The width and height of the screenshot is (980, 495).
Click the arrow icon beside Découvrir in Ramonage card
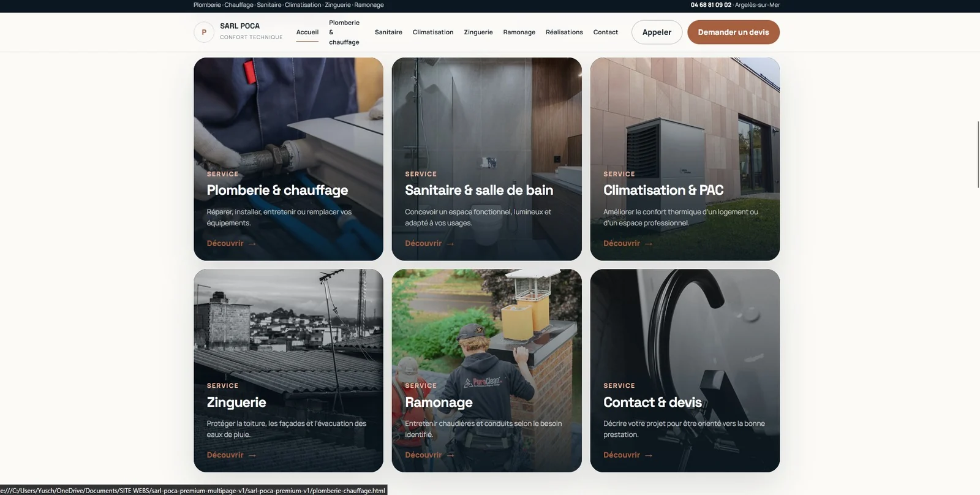point(450,456)
